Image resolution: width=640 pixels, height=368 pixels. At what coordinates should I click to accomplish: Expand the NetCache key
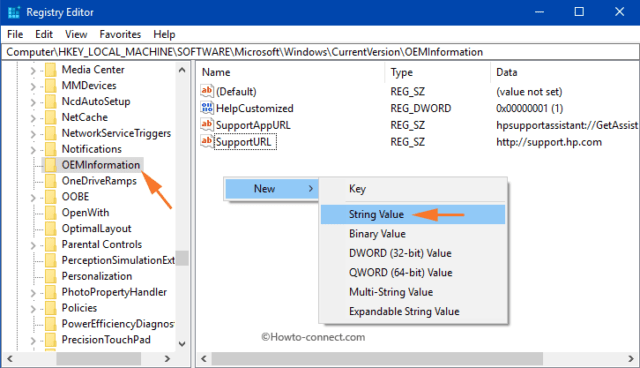click(33, 118)
